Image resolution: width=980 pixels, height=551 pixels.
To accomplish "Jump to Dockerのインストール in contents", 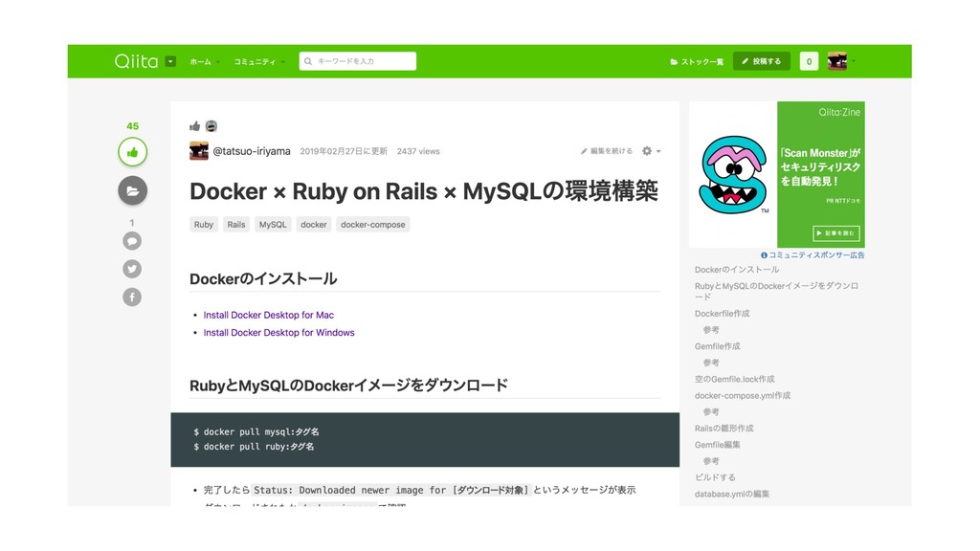I will point(737,269).
